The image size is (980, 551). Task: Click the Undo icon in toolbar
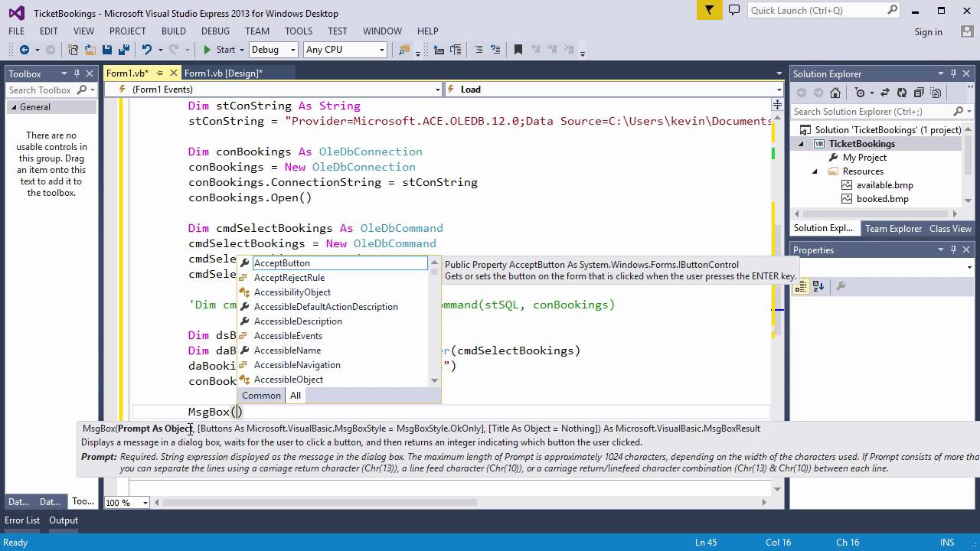[145, 49]
